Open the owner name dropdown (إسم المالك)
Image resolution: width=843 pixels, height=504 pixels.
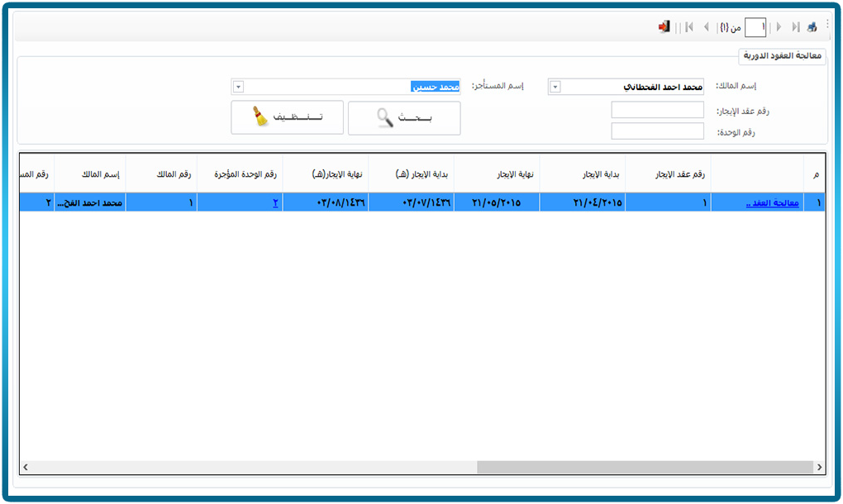pyautogui.click(x=555, y=87)
